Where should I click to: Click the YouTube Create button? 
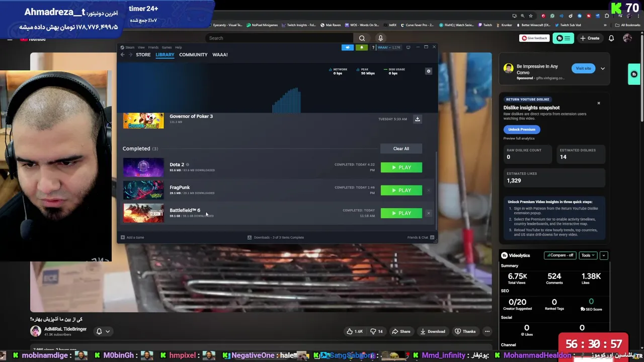tap(590, 38)
